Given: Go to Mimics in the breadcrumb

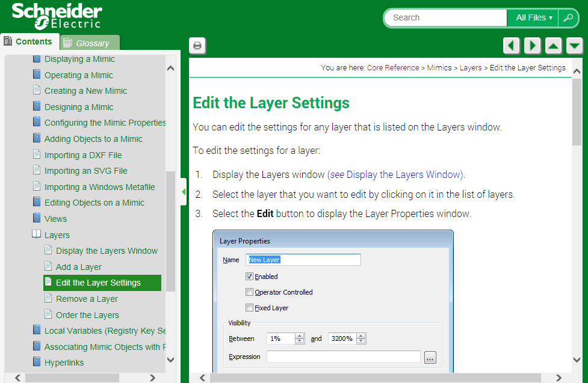Looking at the screenshot, I should 439,68.
